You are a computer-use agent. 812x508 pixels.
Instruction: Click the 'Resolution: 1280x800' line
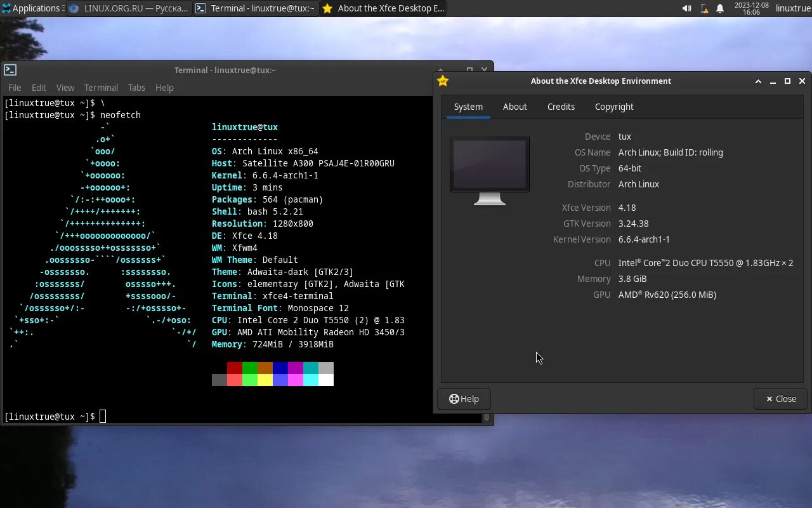[x=263, y=224]
